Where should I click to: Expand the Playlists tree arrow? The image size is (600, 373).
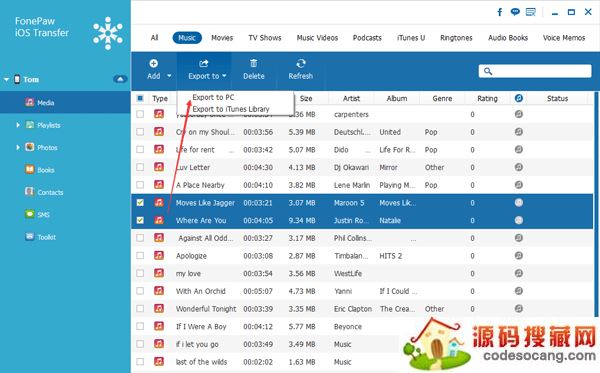(18, 125)
